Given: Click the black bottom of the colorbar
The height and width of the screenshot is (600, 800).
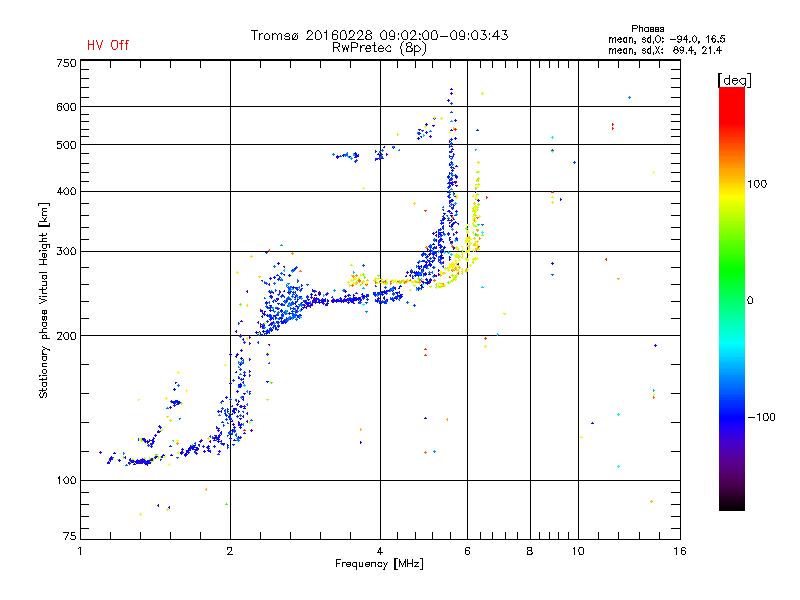Looking at the screenshot, I should pyautogui.click(x=732, y=503).
